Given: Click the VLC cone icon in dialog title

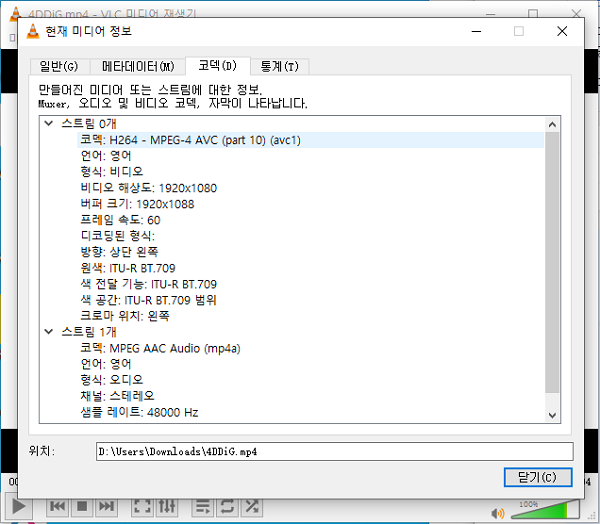Looking at the screenshot, I should tap(33, 31).
